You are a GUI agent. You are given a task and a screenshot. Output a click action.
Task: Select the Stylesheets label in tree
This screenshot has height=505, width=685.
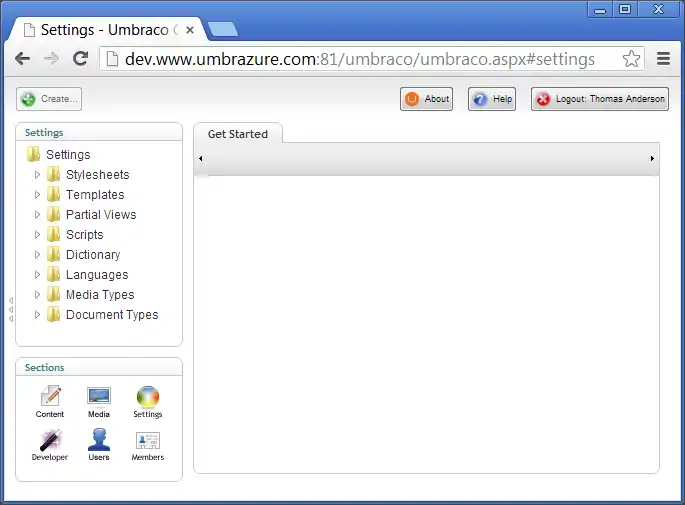click(x=97, y=175)
